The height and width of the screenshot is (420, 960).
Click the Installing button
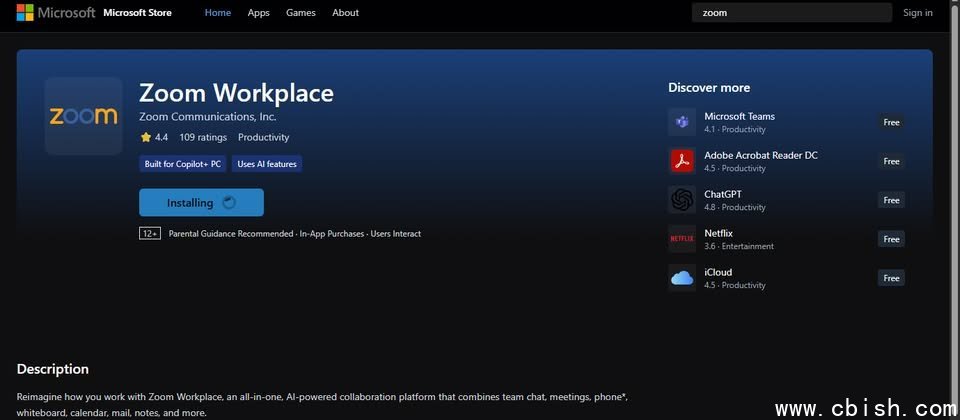click(201, 203)
